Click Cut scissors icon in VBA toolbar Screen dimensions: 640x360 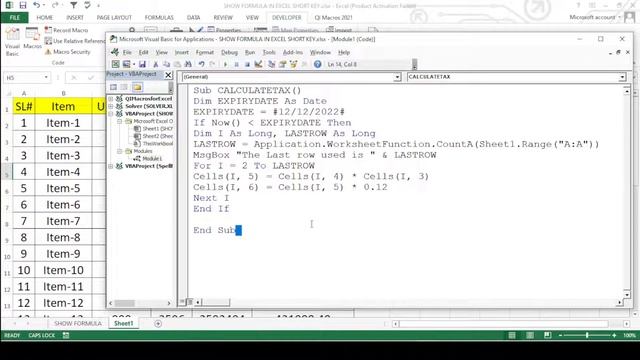(156, 64)
